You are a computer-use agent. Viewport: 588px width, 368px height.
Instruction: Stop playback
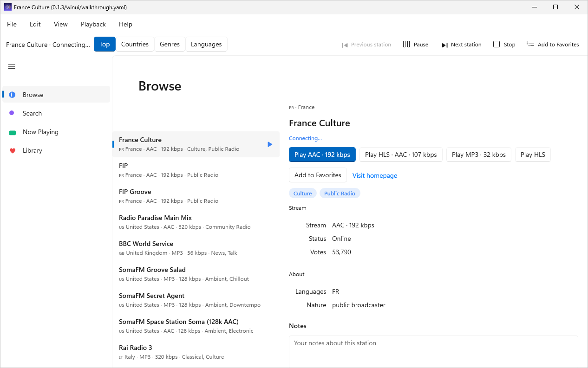[504, 45]
